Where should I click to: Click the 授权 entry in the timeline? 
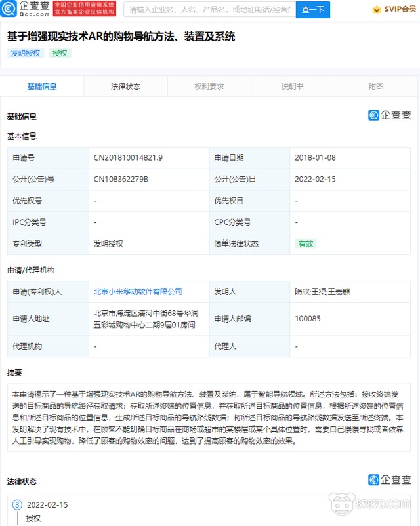[33, 519]
